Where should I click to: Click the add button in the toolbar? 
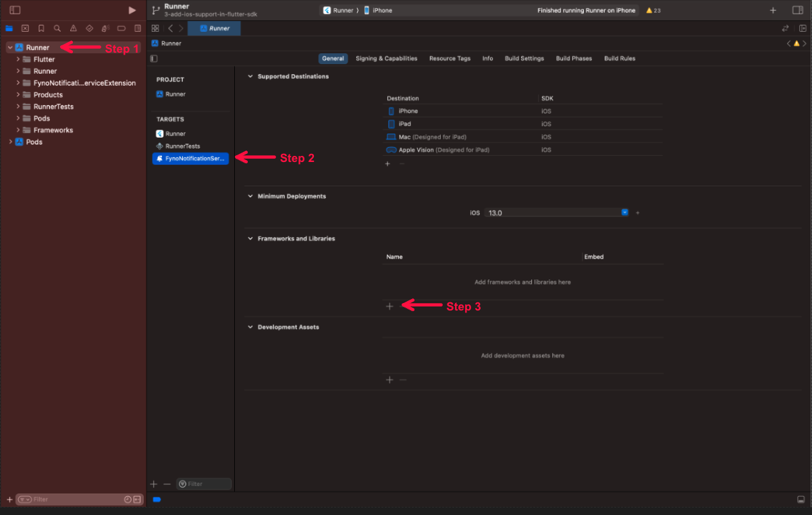tap(773, 10)
